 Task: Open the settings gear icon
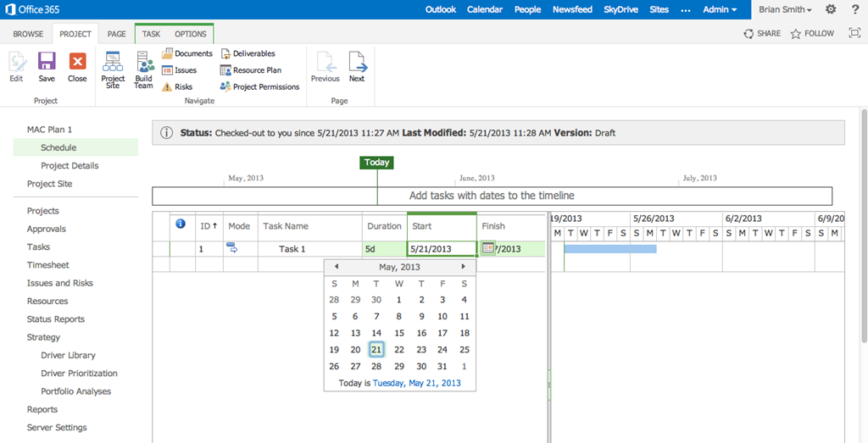point(830,9)
